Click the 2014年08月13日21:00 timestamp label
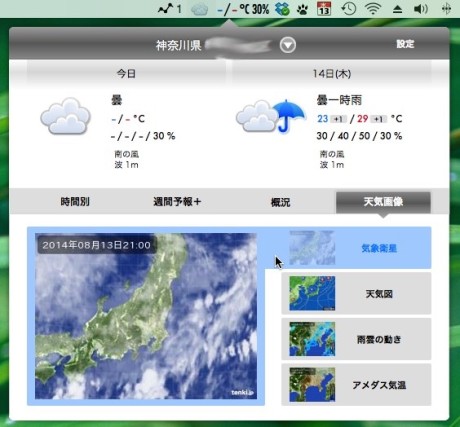460x427 pixels. coord(96,245)
